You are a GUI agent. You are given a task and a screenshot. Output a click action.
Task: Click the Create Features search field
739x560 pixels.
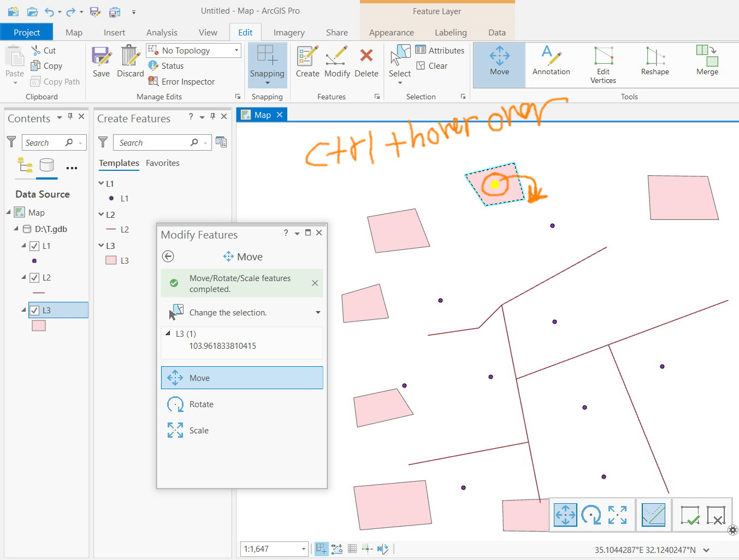pyautogui.click(x=156, y=142)
